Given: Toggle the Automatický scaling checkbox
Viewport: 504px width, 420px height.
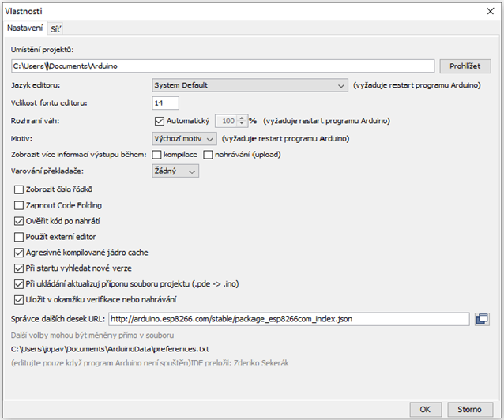Looking at the screenshot, I should click(x=159, y=122).
